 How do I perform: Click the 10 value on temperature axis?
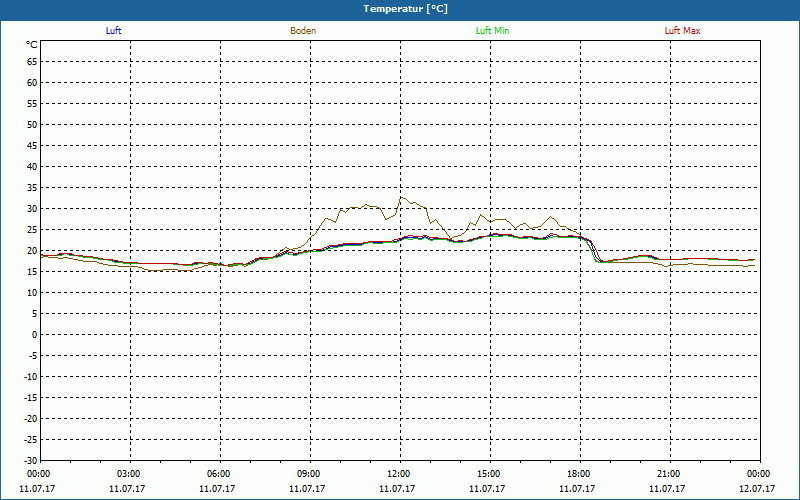[x=32, y=293]
